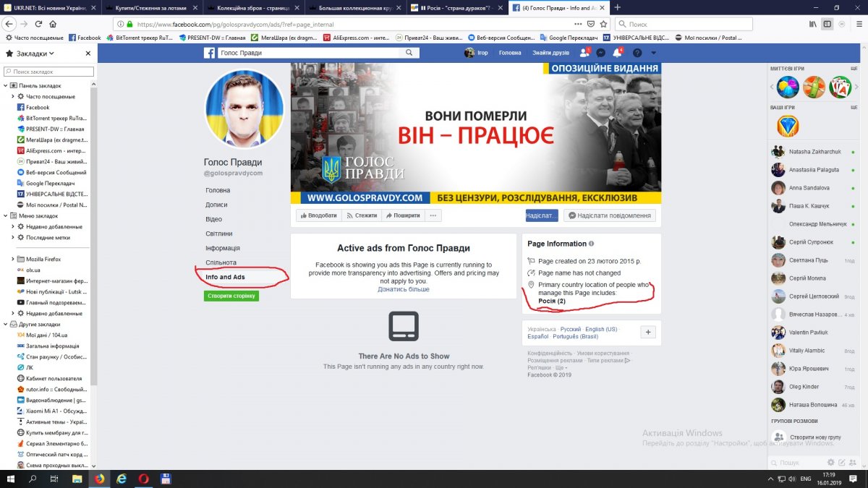Click the Поиск закладок search field

[x=49, y=72]
